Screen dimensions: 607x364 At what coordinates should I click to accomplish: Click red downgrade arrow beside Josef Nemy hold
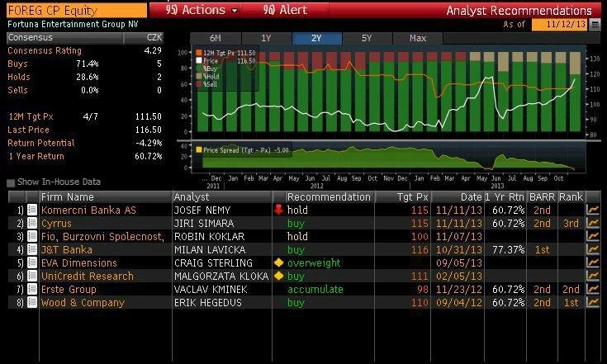coord(279,210)
